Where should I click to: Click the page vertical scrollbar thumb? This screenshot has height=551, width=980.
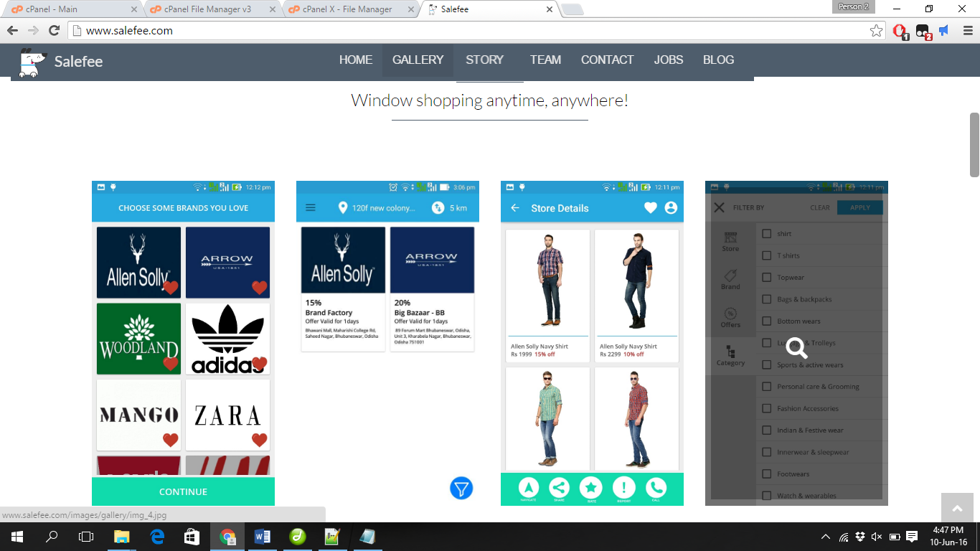pos(974,144)
